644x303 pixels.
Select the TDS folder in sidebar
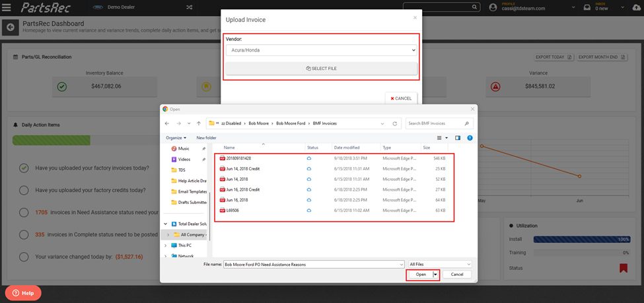tap(182, 170)
